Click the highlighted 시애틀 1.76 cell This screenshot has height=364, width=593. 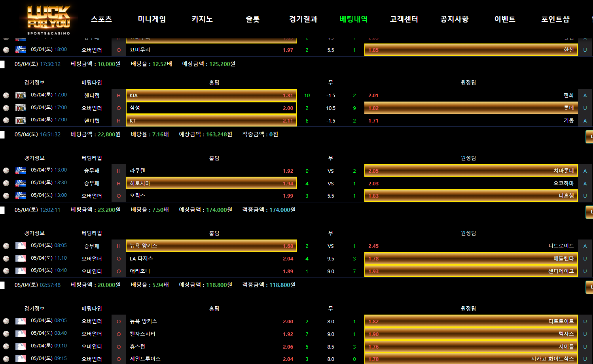coord(471,347)
